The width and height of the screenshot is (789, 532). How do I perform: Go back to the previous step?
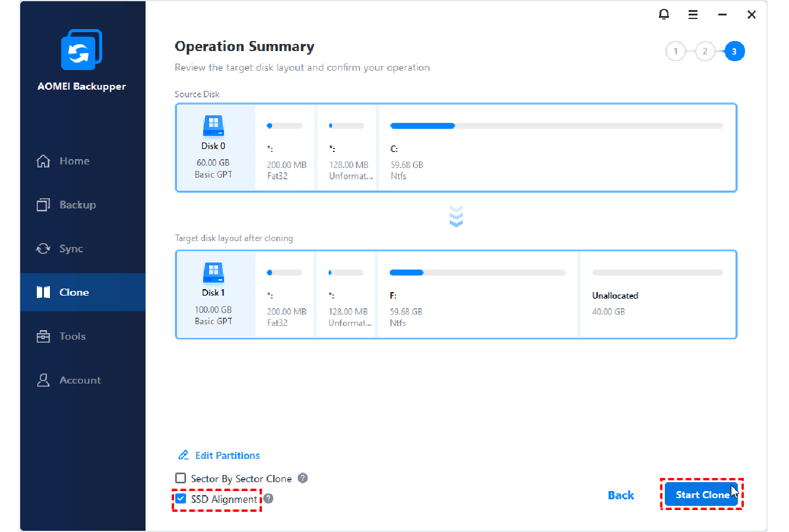621,495
